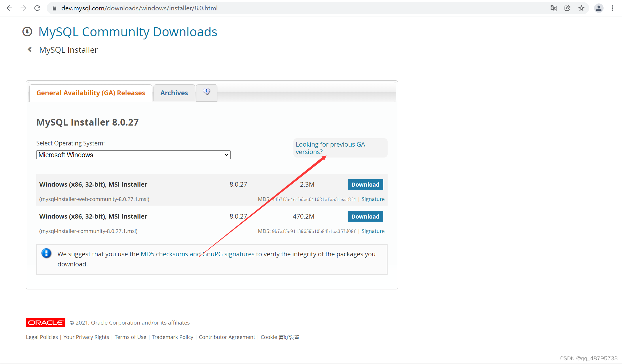The height and width of the screenshot is (364, 622).
Task: Click the MySQL Installer subtitle text
Action: pos(68,50)
